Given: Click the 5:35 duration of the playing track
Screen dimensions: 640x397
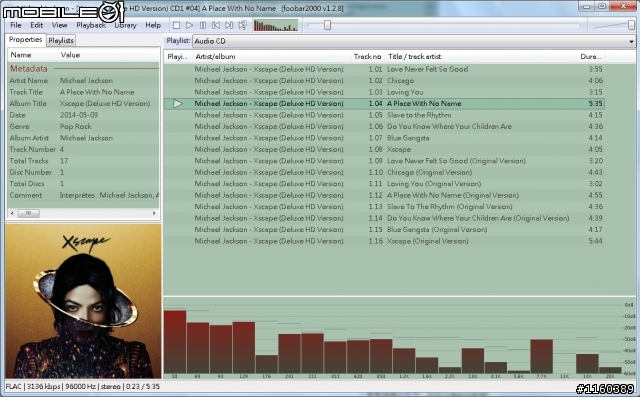Looking at the screenshot, I should tap(595, 104).
